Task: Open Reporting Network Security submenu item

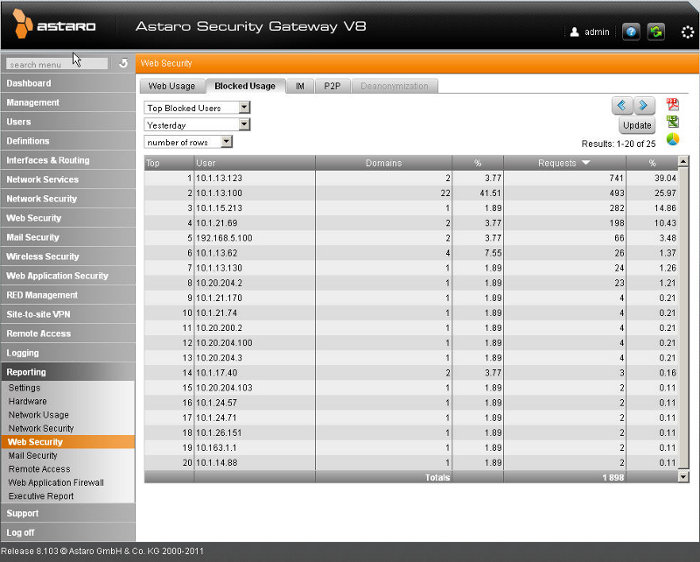Action: click(68, 428)
